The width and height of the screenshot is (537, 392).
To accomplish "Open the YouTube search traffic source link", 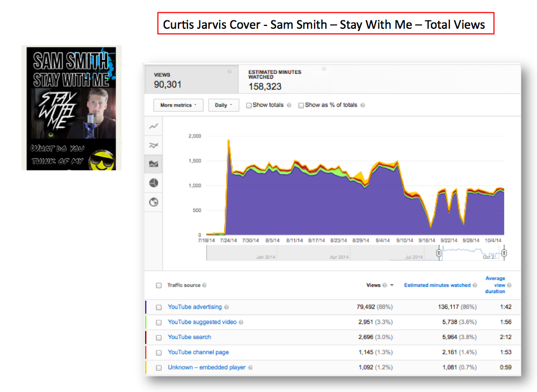I will click(189, 337).
